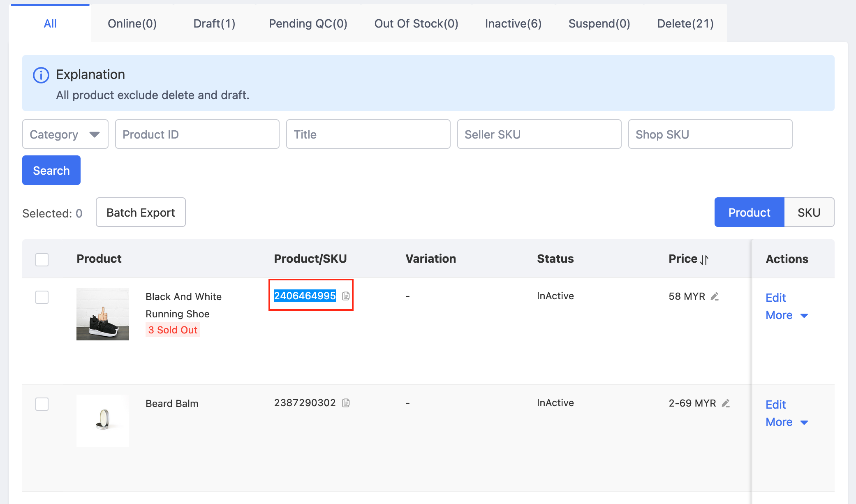Click inside the Seller SKU input field
Viewport: 856px width, 504px height.
[x=539, y=134]
